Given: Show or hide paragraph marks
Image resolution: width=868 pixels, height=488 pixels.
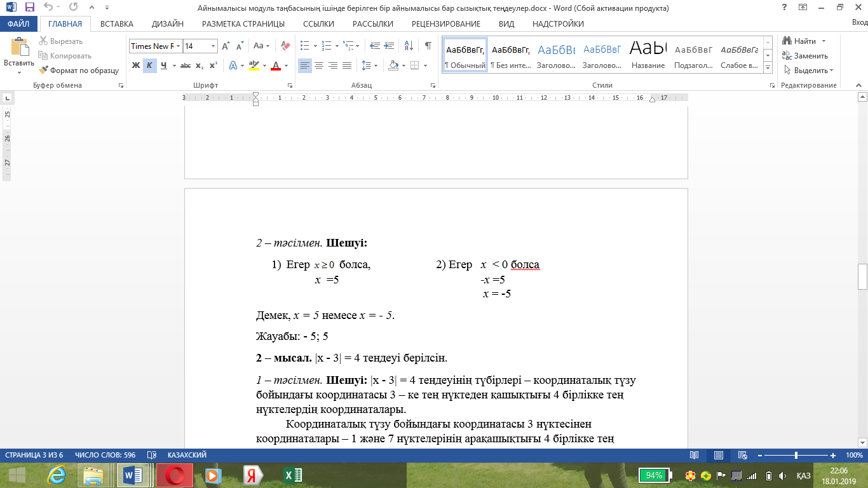Looking at the screenshot, I should click(x=428, y=46).
